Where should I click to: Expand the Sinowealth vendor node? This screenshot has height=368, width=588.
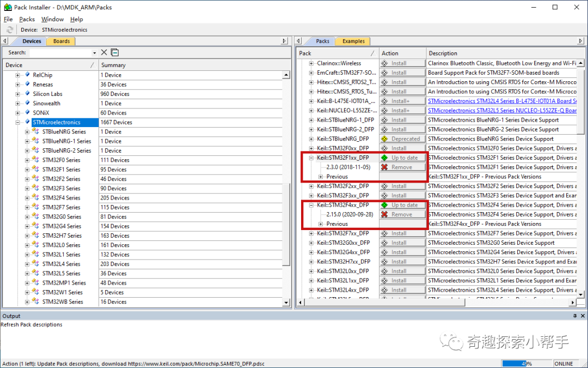tap(17, 103)
